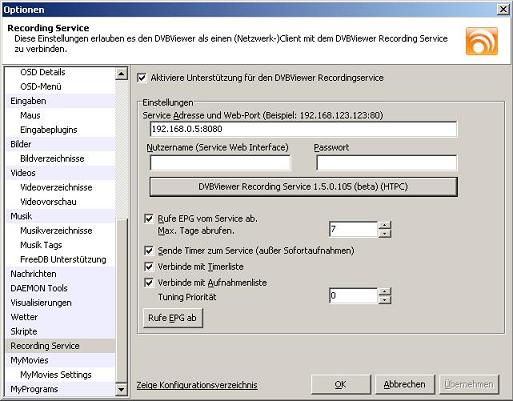This screenshot has height=401, width=513.
Task: Open Zeige Konfigurationsverzeichnis link
Action: click(197, 385)
